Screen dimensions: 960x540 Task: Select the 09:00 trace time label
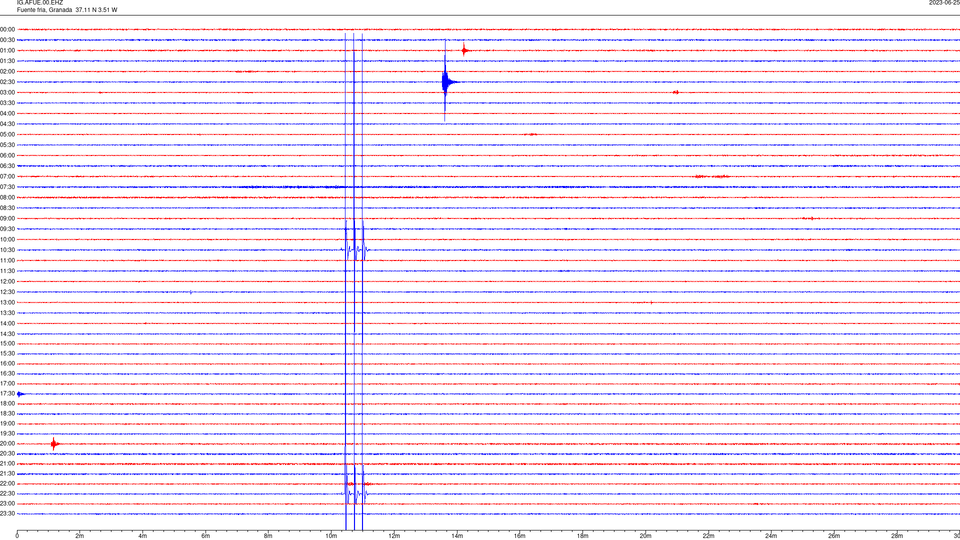[x=7, y=219]
